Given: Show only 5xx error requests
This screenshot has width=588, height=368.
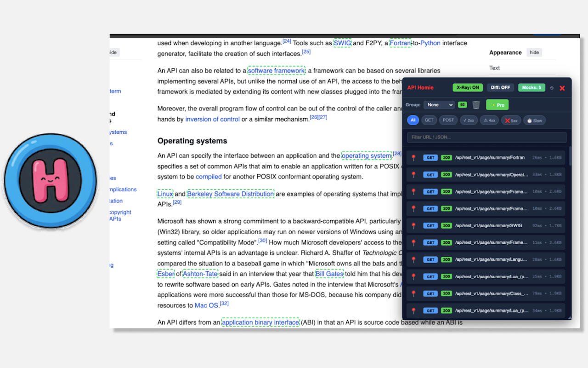Looking at the screenshot, I should coord(510,121).
